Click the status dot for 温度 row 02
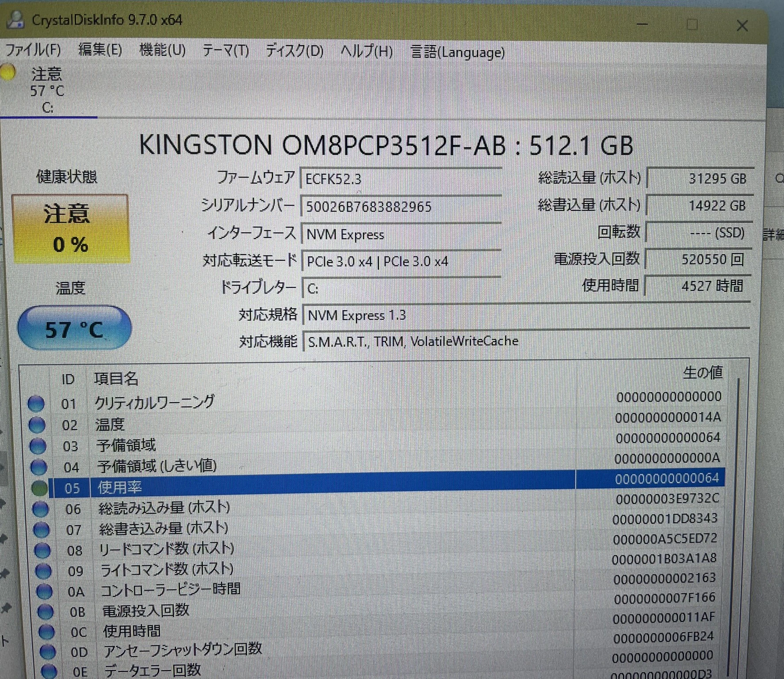This screenshot has height=679, width=784. point(37,424)
